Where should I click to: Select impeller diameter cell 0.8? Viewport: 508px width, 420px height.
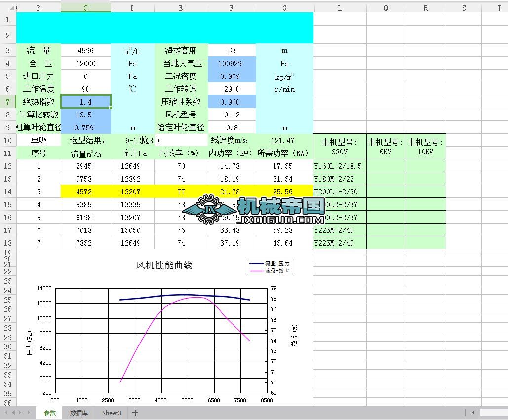click(x=232, y=128)
